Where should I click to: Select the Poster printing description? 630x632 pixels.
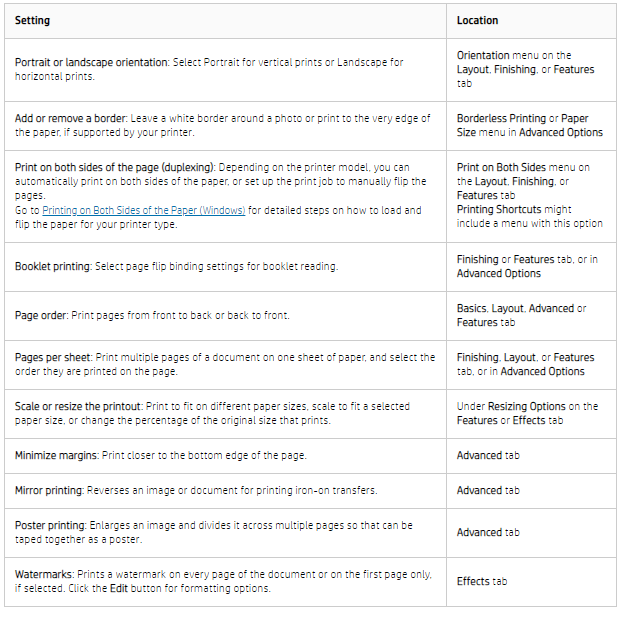point(214,532)
